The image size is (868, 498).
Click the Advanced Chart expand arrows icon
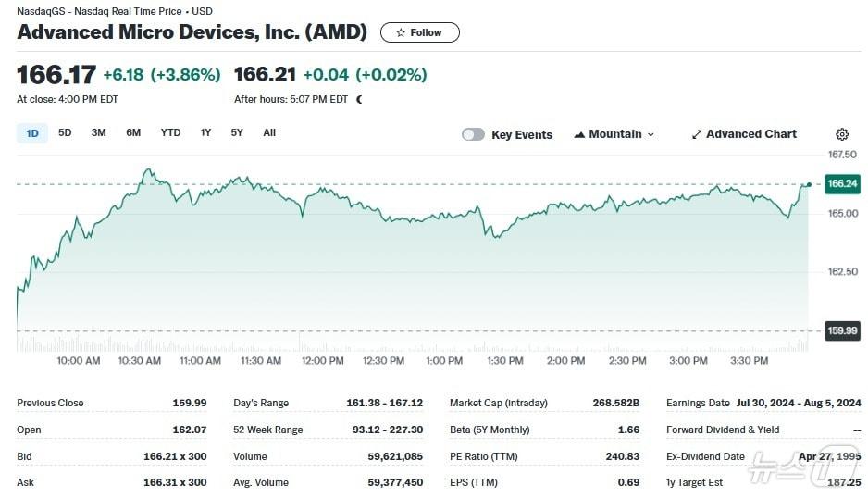[x=697, y=134]
